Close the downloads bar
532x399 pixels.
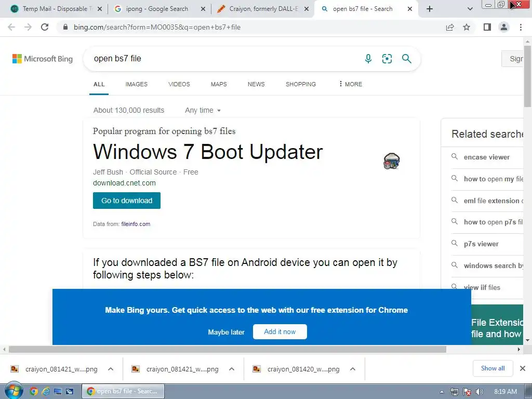[523, 368]
